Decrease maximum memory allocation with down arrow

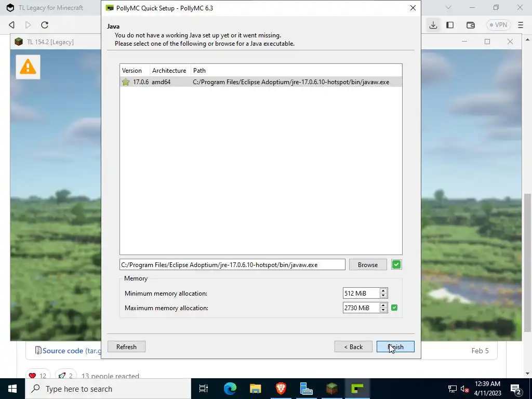click(x=383, y=310)
